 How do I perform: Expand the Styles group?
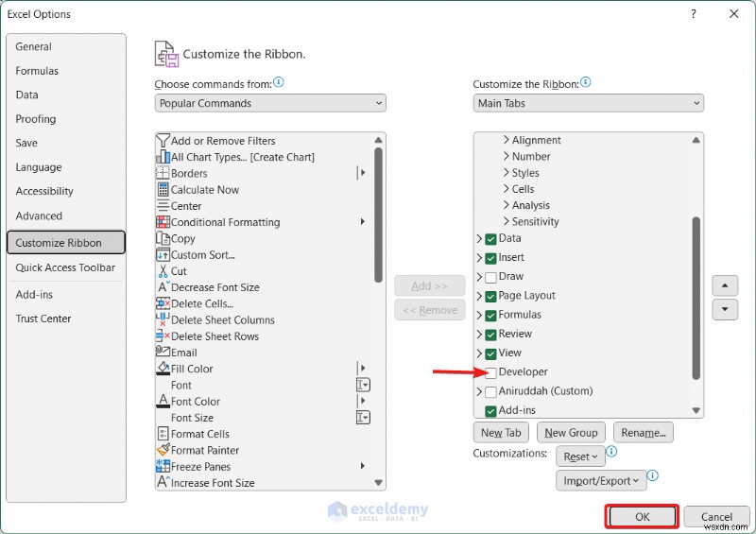pos(507,173)
